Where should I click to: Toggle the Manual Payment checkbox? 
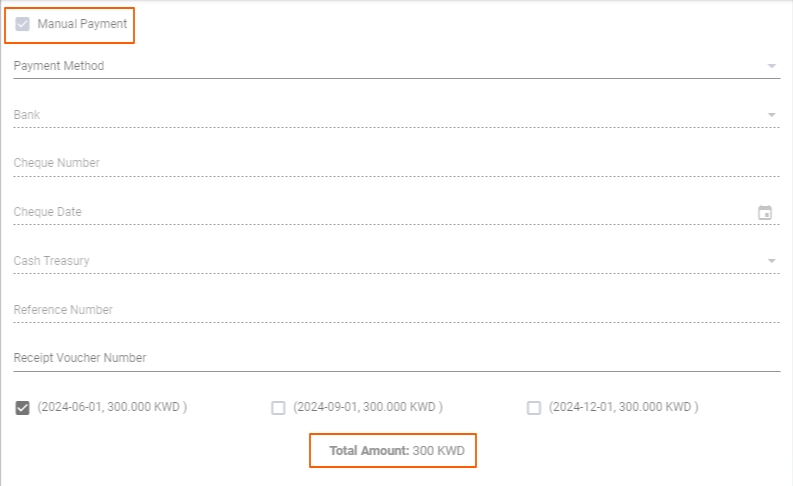(x=23, y=24)
